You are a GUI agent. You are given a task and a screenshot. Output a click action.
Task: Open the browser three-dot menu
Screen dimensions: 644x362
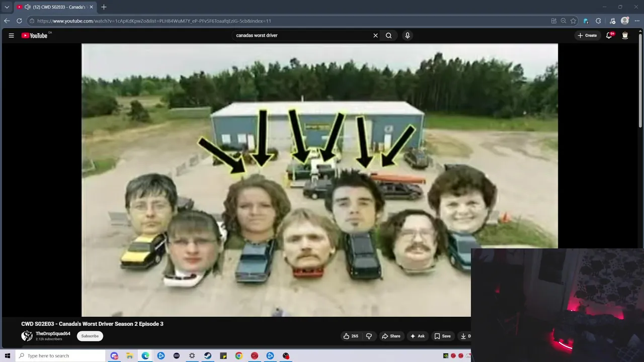coord(637,21)
